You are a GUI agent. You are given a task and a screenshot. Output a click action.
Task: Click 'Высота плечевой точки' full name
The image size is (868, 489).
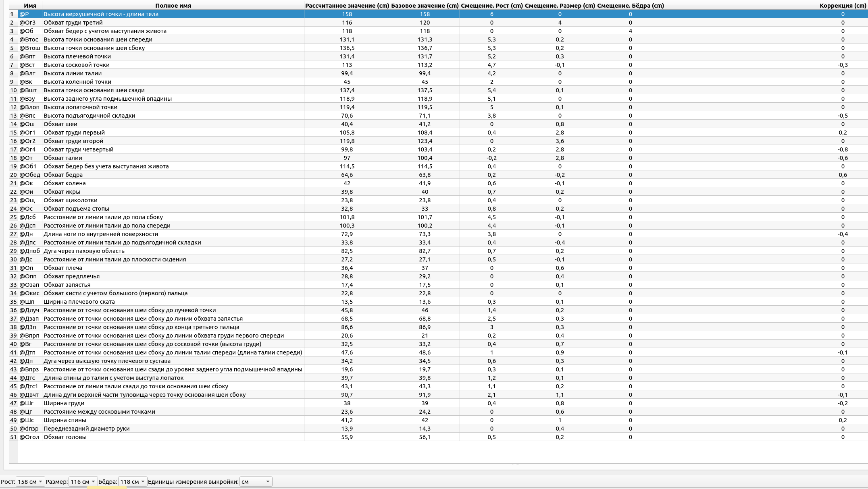click(77, 56)
